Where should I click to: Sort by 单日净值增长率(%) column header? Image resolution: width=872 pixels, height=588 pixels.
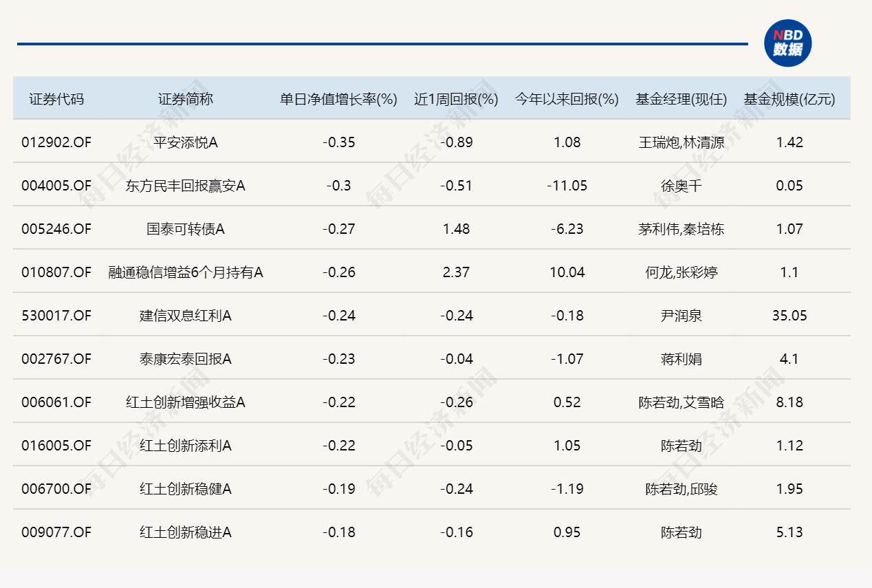tap(337, 98)
